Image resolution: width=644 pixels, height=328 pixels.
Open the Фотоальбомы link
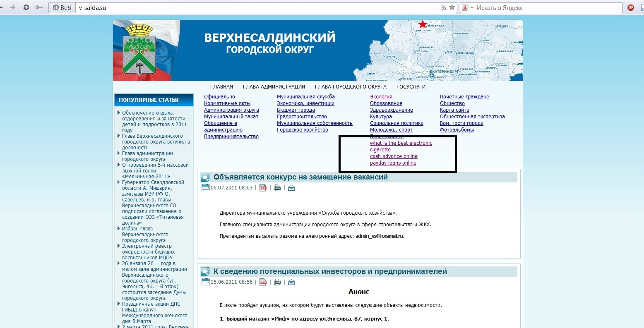[457, 130]
